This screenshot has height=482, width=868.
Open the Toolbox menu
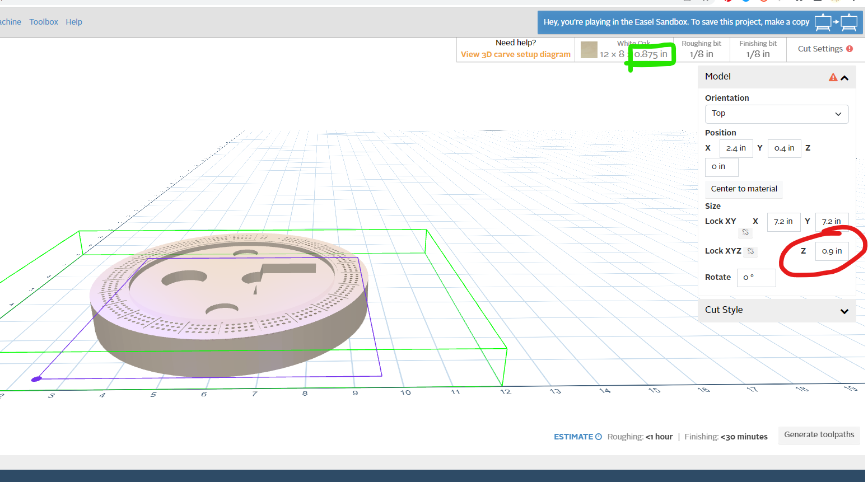coord(44,22)
